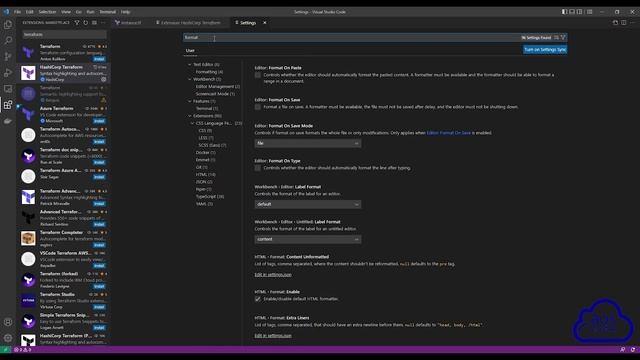
Task: Open Extra Liners Edit in settings.json link
Action: point(273,336)
